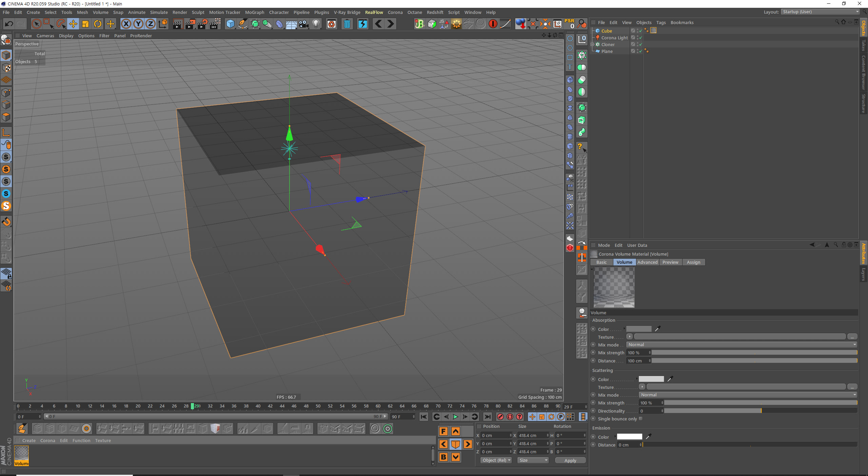Select the Move tool icon
The width and height of the screenshot is (868, 476).
(73, 24)
